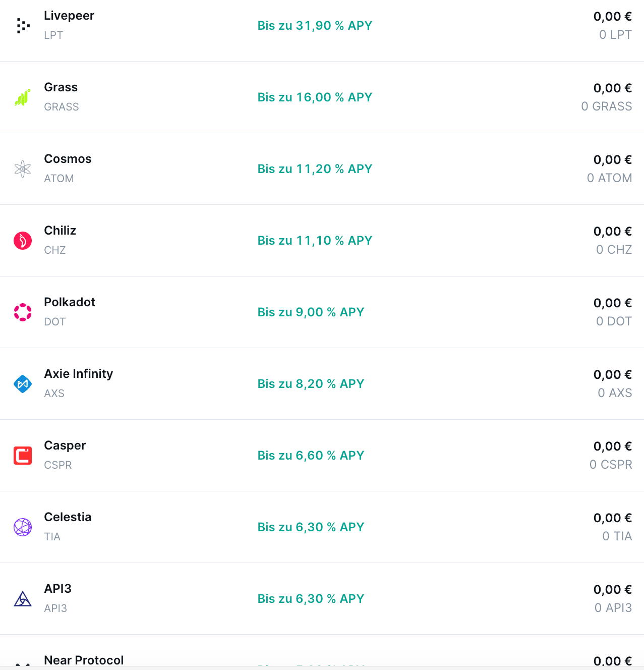644x670 pixels.
Task: Click the Livepeer coin icon
Action: point(23,26)
